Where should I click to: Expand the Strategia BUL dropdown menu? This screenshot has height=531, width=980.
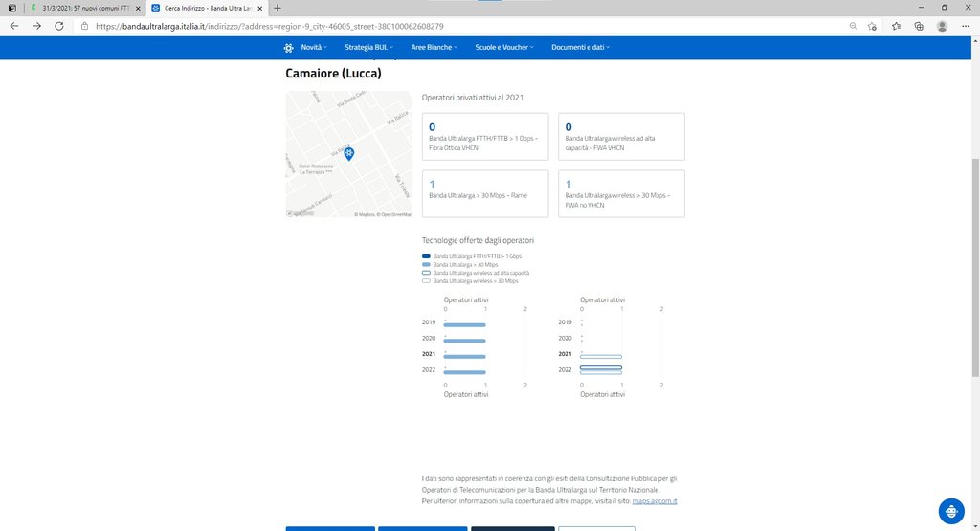[x=370, y=47]
